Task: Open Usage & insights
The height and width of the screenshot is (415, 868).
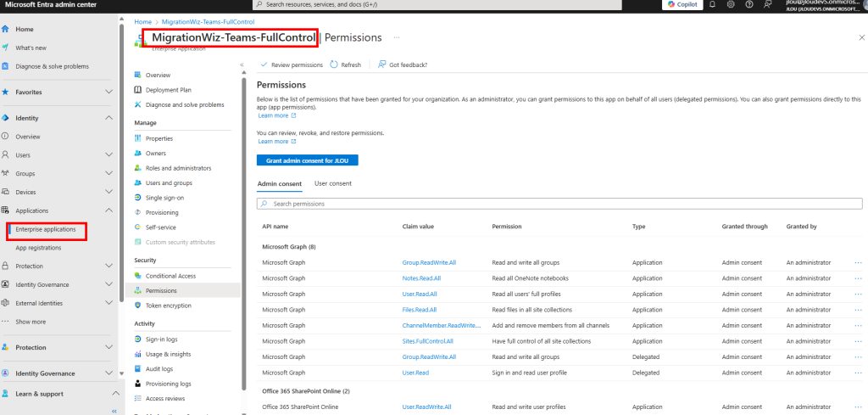Action: pyautogui.click(x=169, y=354)
